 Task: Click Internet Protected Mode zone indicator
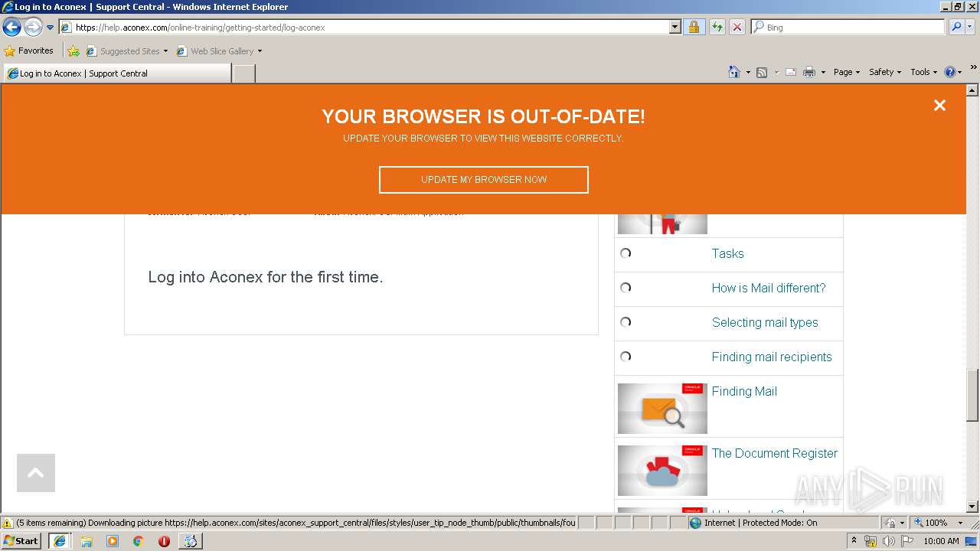pyautogui.click(x=753, y=523)
